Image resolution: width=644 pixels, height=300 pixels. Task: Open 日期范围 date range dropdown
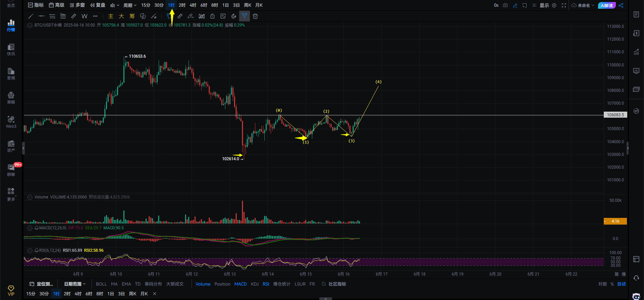(75, 284)
